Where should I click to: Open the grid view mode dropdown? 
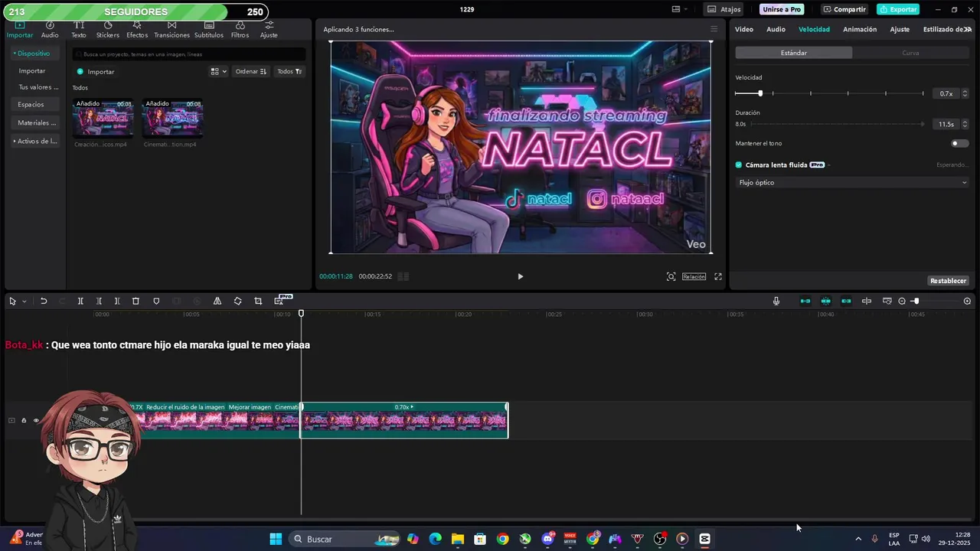pyautogui.click(x=218, y=71)
